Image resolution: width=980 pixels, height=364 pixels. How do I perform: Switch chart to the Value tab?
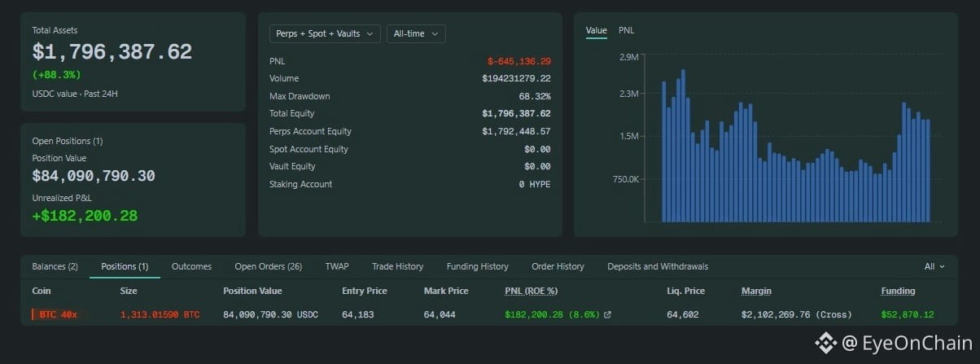tap(596, 30)
